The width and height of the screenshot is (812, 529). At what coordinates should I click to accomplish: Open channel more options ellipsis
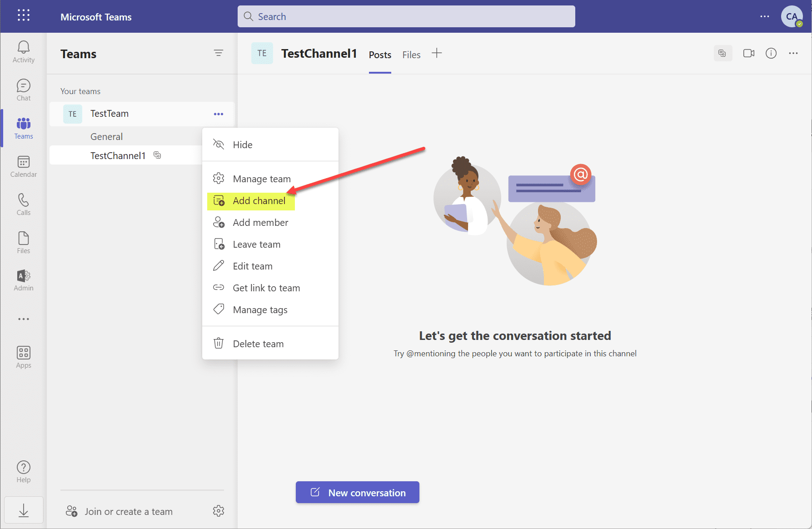click(x=793, y=53)
